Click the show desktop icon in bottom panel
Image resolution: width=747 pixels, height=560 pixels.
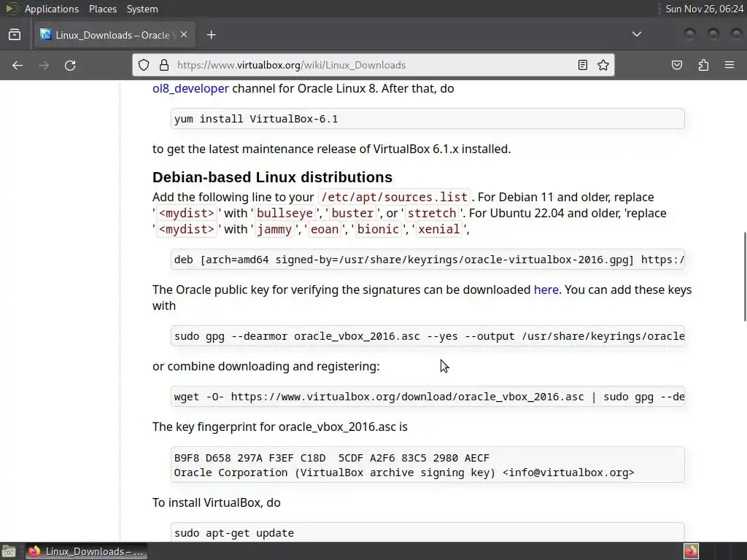[x=8, y=551]
